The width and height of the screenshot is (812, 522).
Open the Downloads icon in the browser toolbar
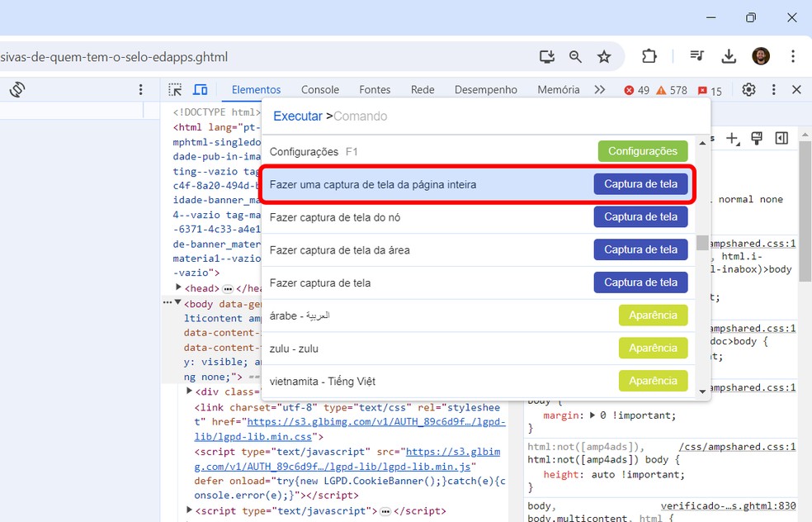click(x=729, y=57)
